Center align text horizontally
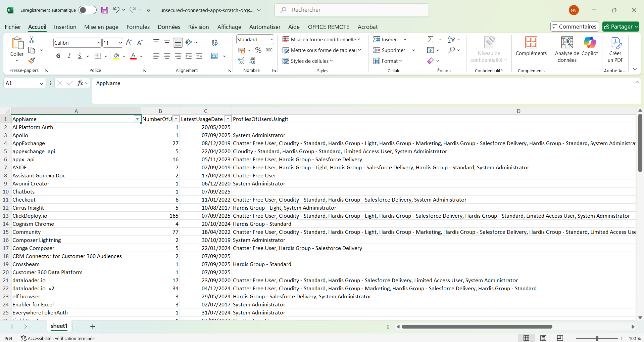644x342 pixels. pyautogui.click(x=167, y=56)
